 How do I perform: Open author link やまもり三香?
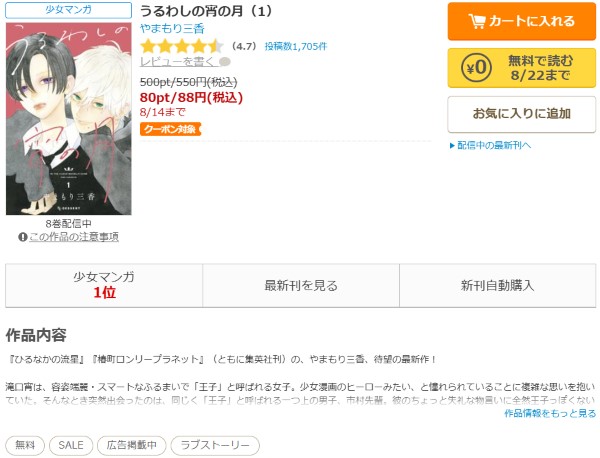pos(172,29)
